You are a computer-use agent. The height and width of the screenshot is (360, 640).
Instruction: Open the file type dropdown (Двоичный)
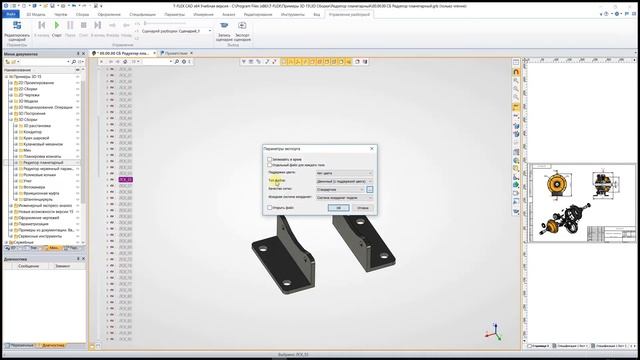pyautogui.click(x=344, y=181)
